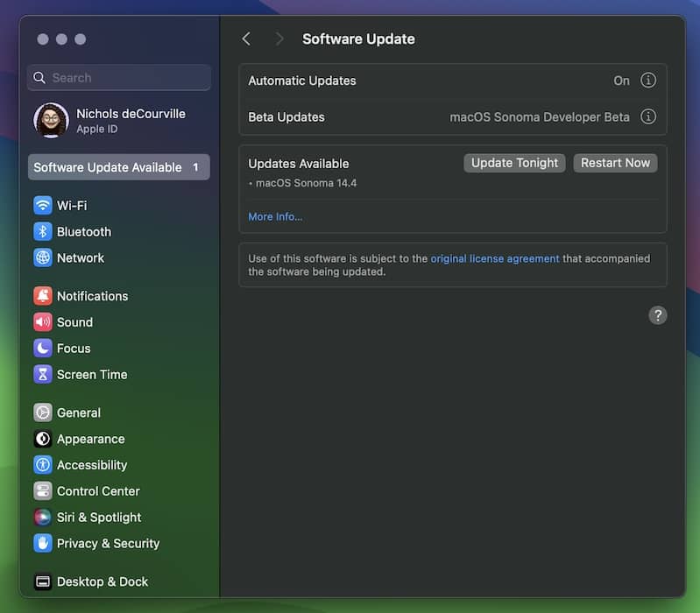The height and width of the screenshot is (613, 700).
Task: Click the Restart Now button
Action: click(x=615, y=163)
